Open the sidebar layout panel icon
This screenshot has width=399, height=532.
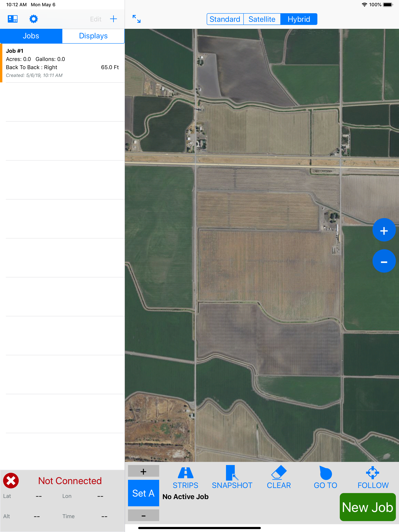[x=13, y=19]
